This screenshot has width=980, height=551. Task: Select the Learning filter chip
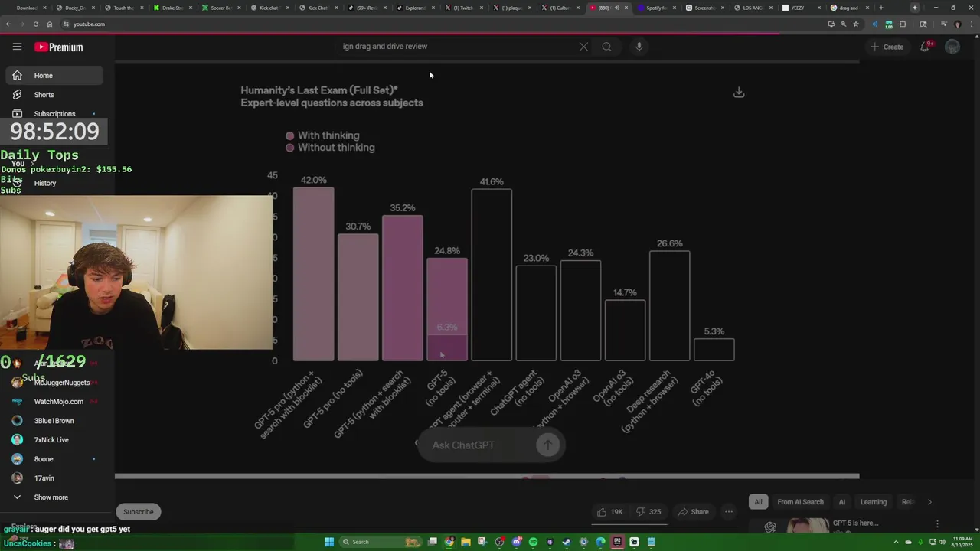(874, 502)
